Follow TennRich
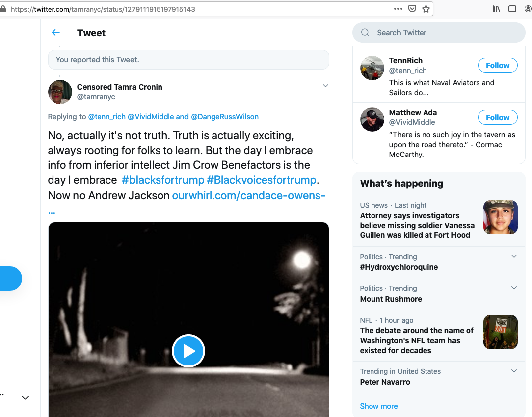 pos(497,65)
